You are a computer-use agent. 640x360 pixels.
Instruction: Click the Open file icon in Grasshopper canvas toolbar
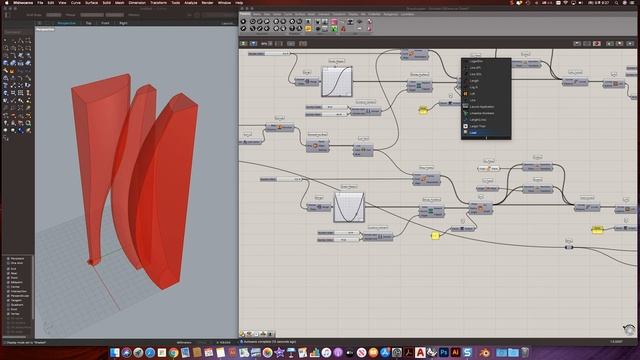(244, 43)
